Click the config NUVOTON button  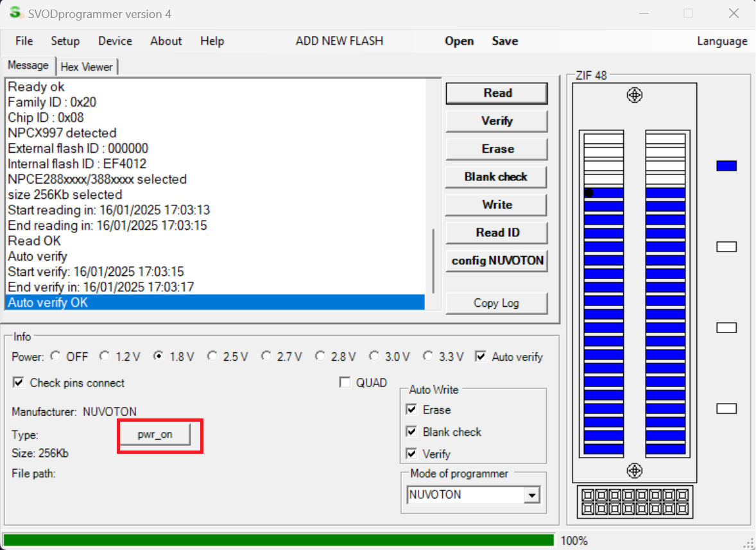click(497, 261)
